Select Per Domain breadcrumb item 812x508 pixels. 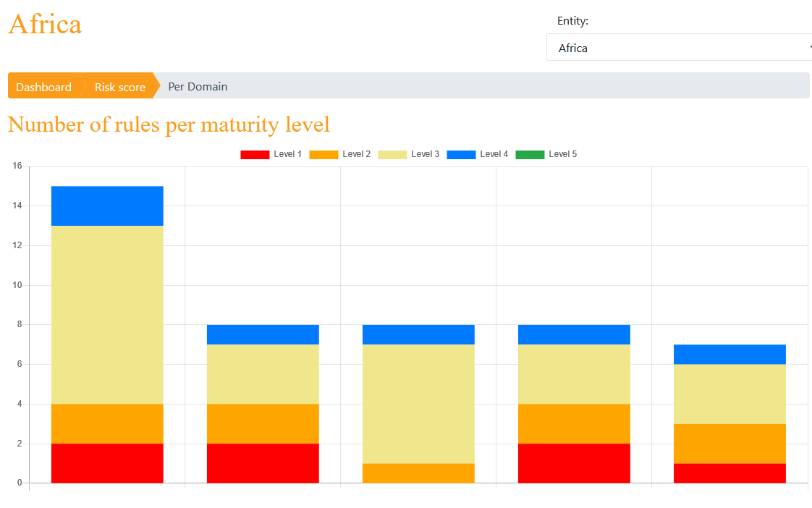(198, 87)
